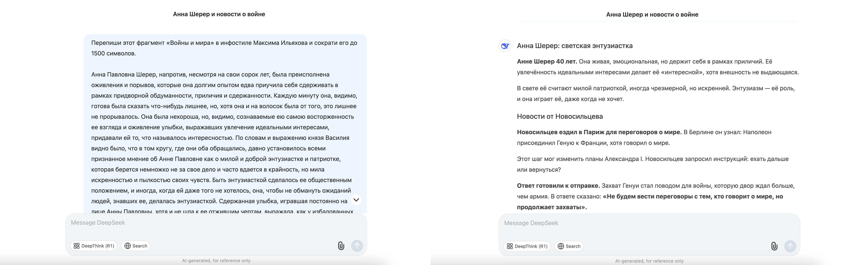868x265 pixels.
Task: Click the DeepSeek whale avatar icon
Action: click(505, 46)
